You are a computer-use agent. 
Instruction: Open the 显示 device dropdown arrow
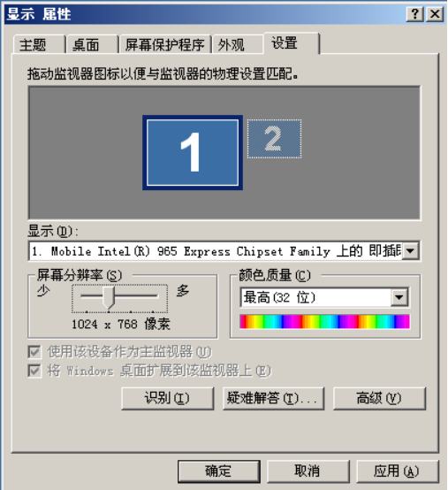pos(410,250)
